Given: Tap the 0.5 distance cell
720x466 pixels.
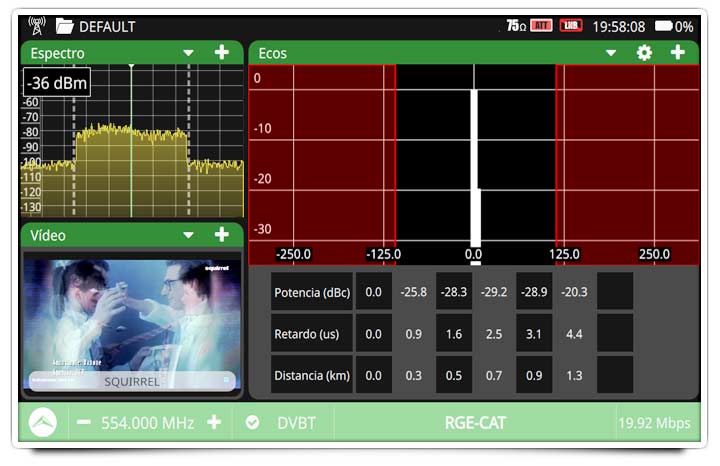Looking at the screenshot, I should pos(454,376).
